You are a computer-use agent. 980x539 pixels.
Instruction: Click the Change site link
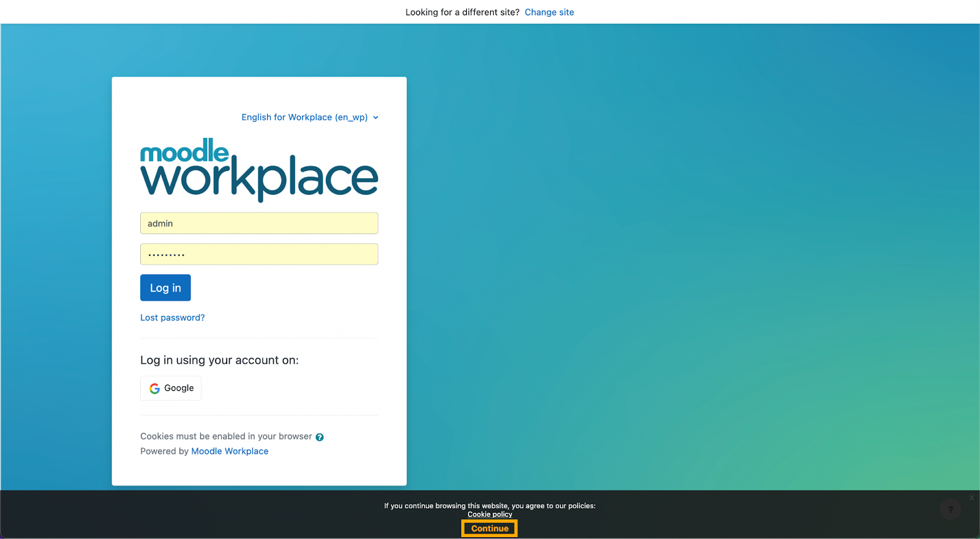pos(549,12)
